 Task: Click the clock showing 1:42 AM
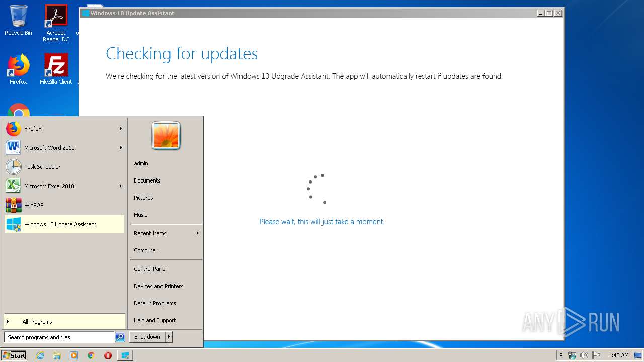(x=618, y=355)
